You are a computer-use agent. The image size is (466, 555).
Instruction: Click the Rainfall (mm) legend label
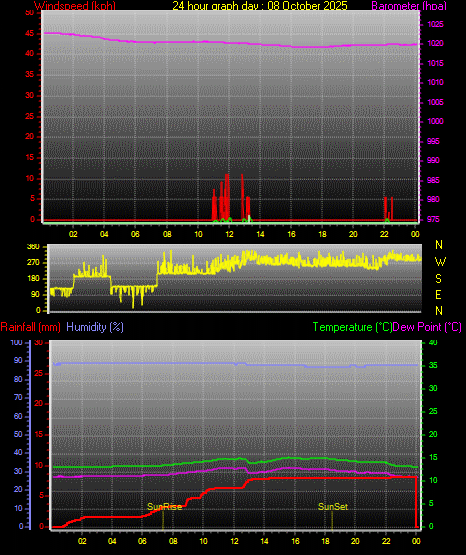click(30, 327)
